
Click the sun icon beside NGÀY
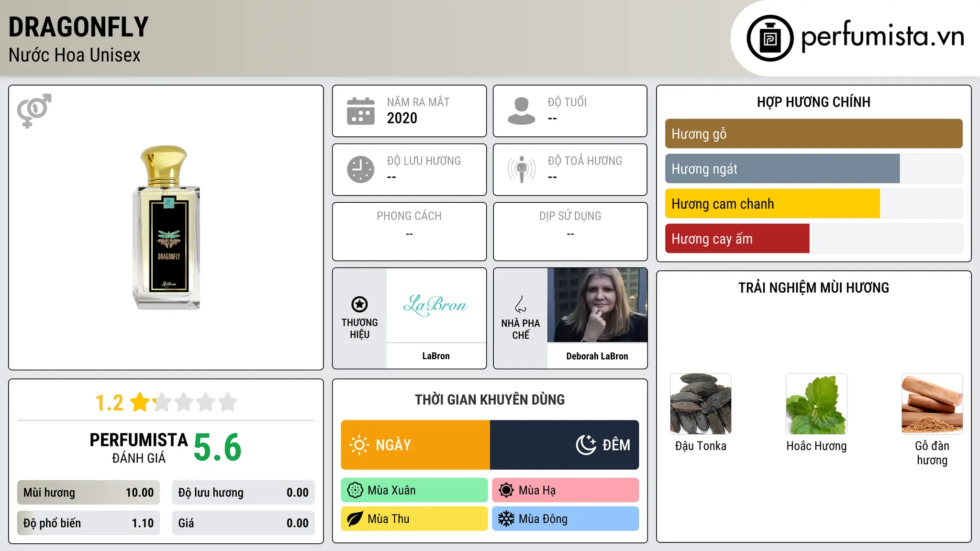point(359,445)
